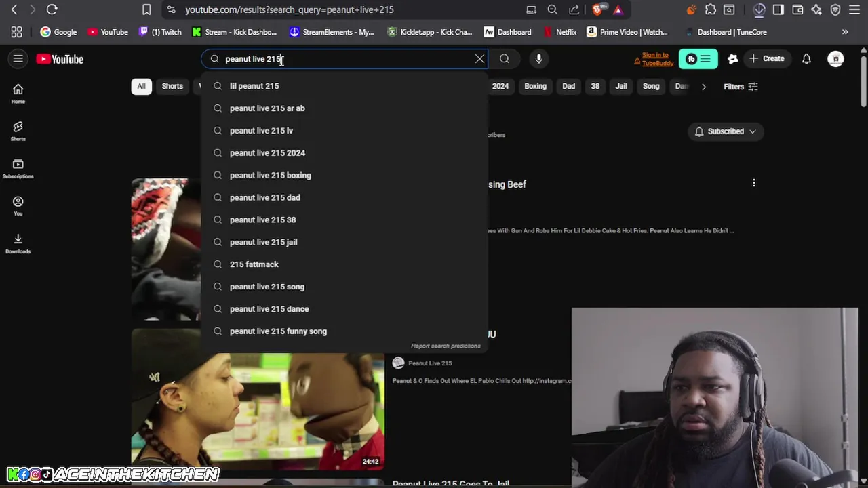Choose suggestion 'peanut live 215 2024'

click(x=344, y=153)
